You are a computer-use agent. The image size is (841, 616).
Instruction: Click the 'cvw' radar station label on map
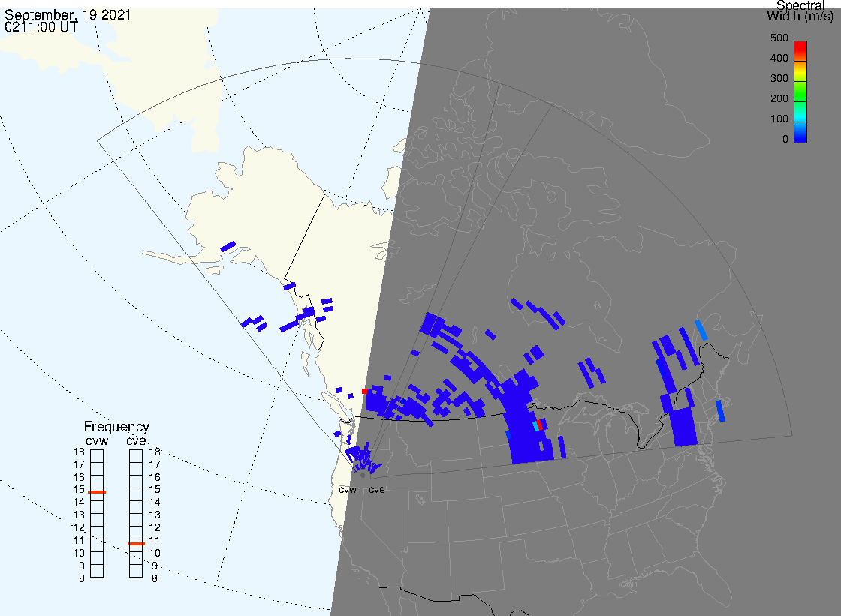(x=348, y=490)
